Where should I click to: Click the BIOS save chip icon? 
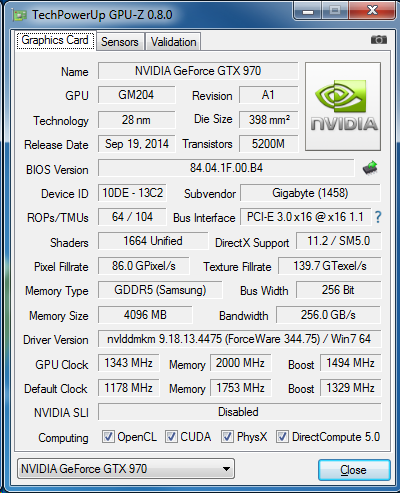pyautogui.click(x=370, y=168)
